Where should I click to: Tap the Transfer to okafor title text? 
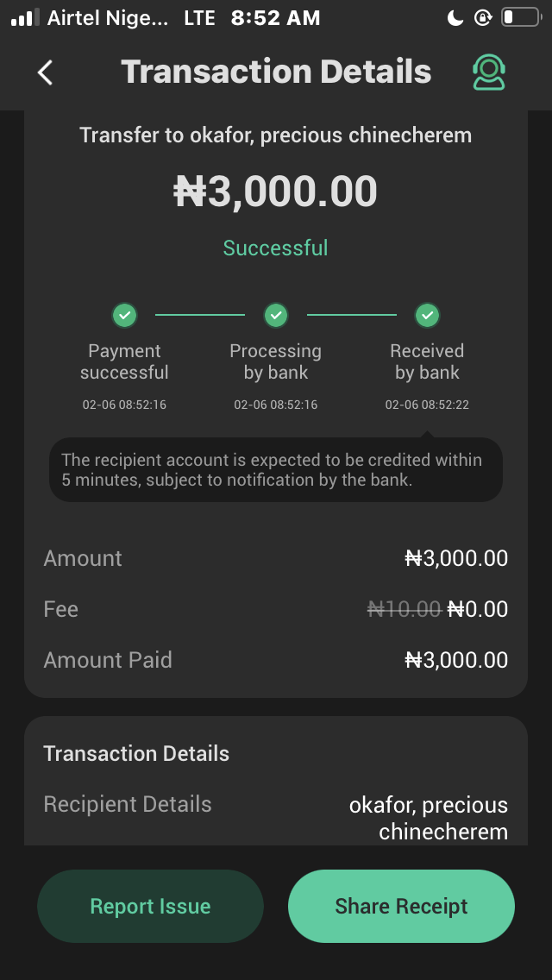[x=275, y=135]
